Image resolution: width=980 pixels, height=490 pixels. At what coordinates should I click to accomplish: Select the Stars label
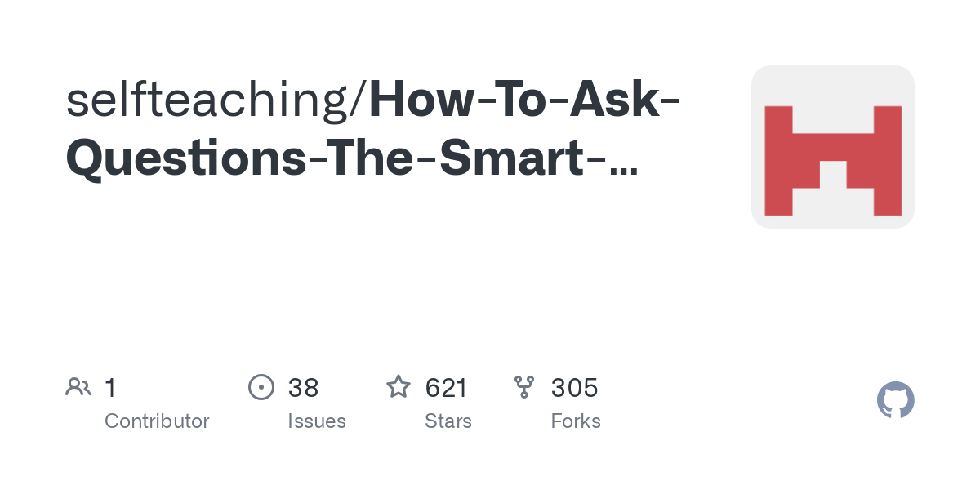point(448,421)
